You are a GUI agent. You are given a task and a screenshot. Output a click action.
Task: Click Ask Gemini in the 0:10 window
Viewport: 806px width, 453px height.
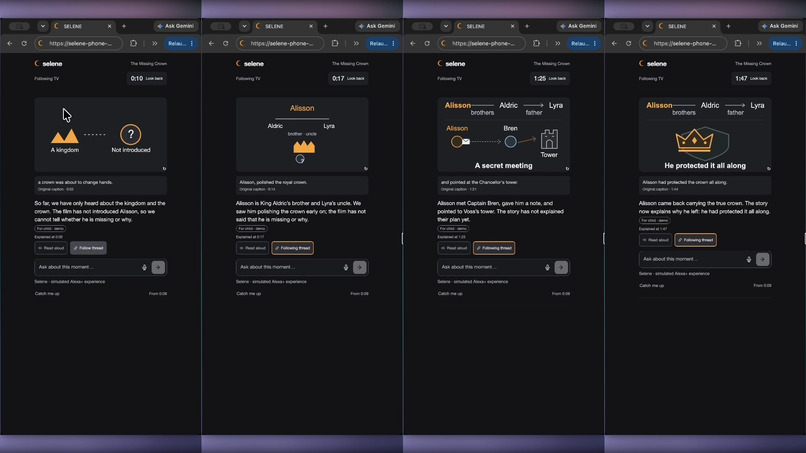(176, 26)
